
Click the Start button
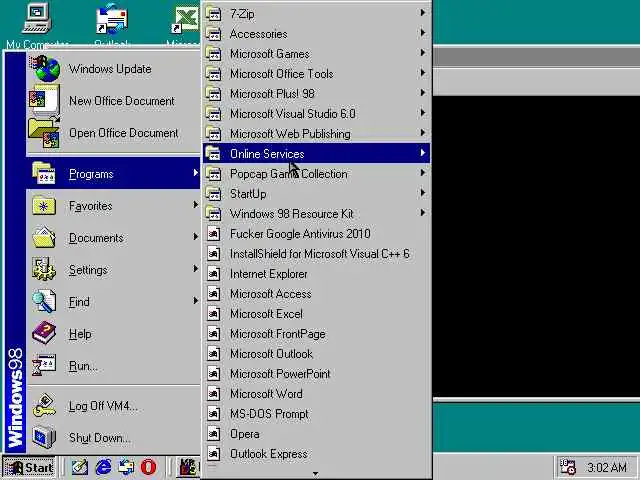pyautogui.click(x=29, y=467)
